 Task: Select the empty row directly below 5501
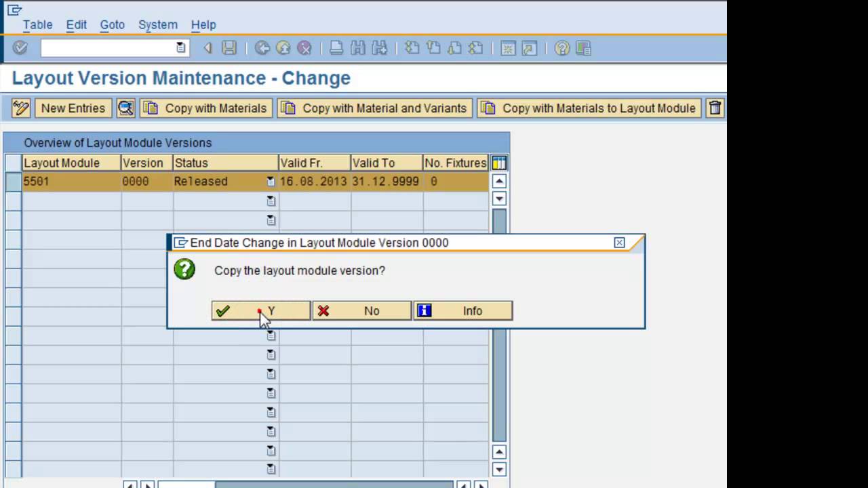tap(13, 201)
